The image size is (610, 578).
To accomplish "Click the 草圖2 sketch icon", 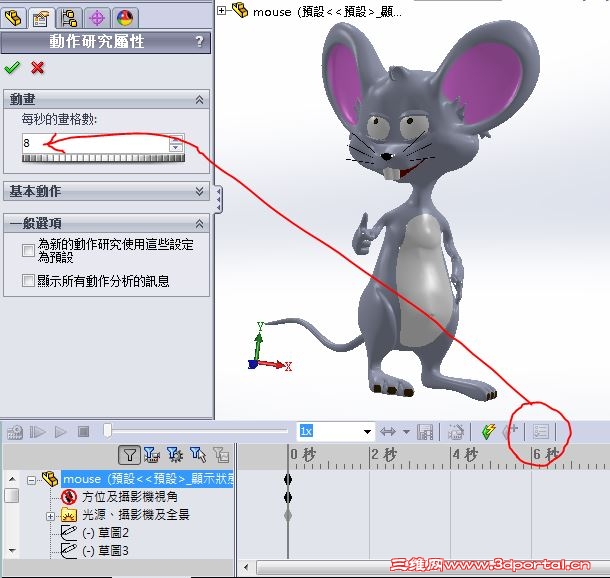I will [x=69, y=532].
